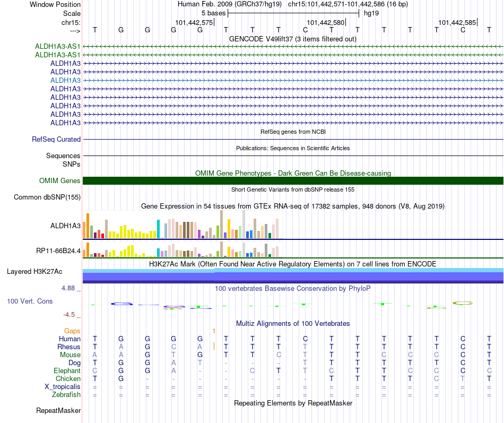This screenshot has width=504, height=423.
Task: Click the ALDH1A3 GTEx expression bar chart
Action: coord(183,225)
